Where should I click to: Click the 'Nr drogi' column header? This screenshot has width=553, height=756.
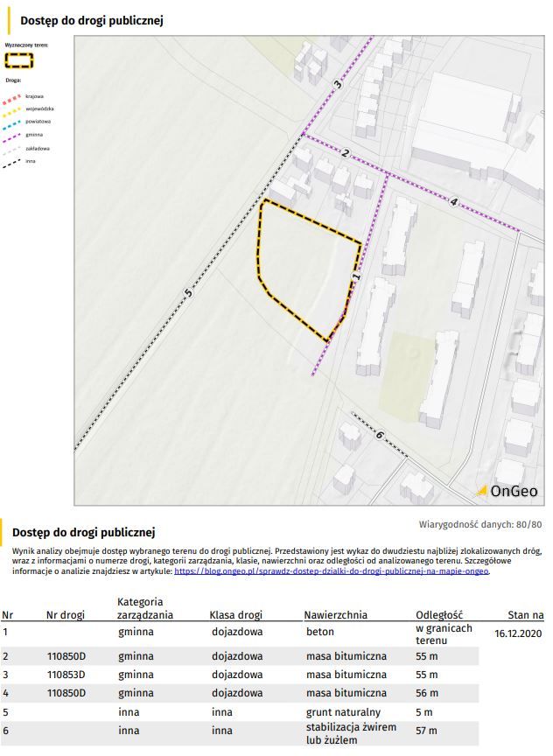click(66, 615)
